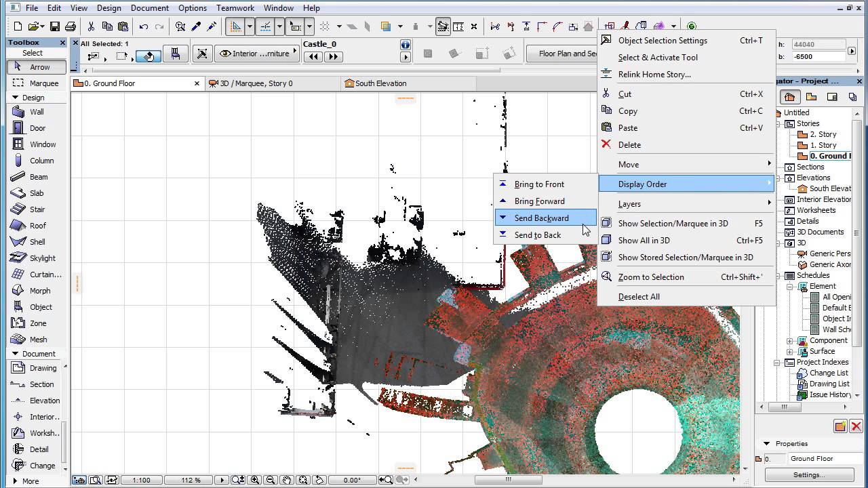This screenshot has height=488, width=868.
Task: Open the Design menu
Action: coord(108,8)
